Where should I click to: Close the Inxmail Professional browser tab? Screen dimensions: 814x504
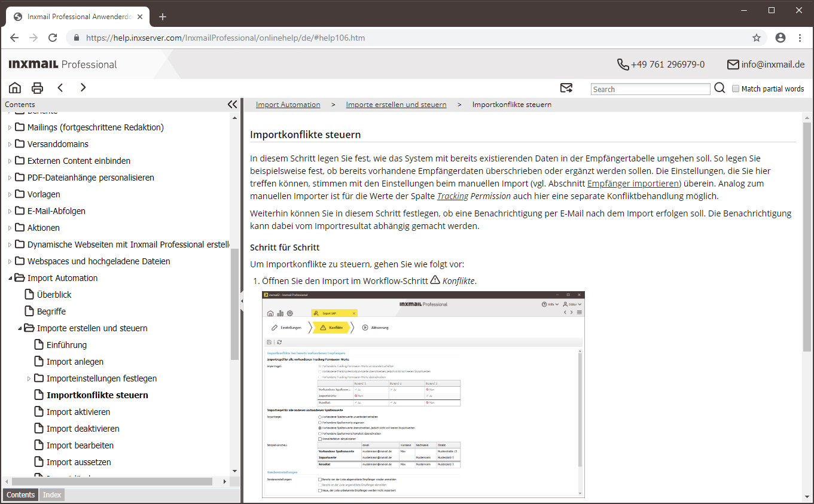(x=141, y=17)
